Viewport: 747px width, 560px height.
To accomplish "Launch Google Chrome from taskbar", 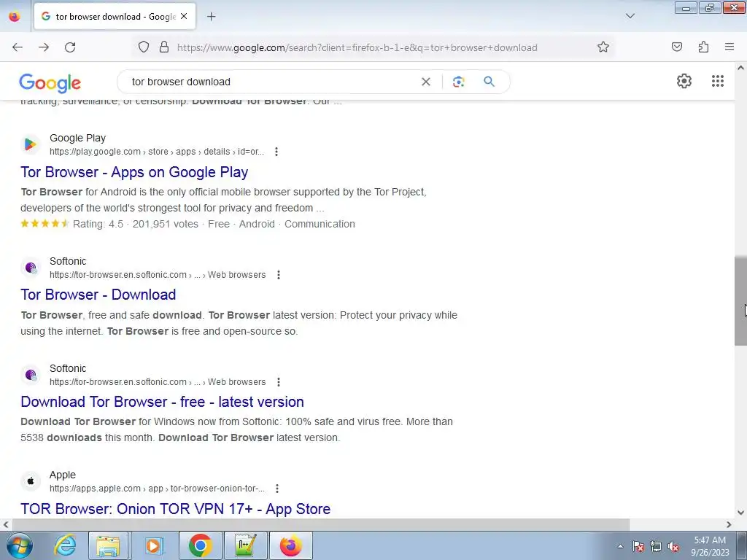I will 200,545.
